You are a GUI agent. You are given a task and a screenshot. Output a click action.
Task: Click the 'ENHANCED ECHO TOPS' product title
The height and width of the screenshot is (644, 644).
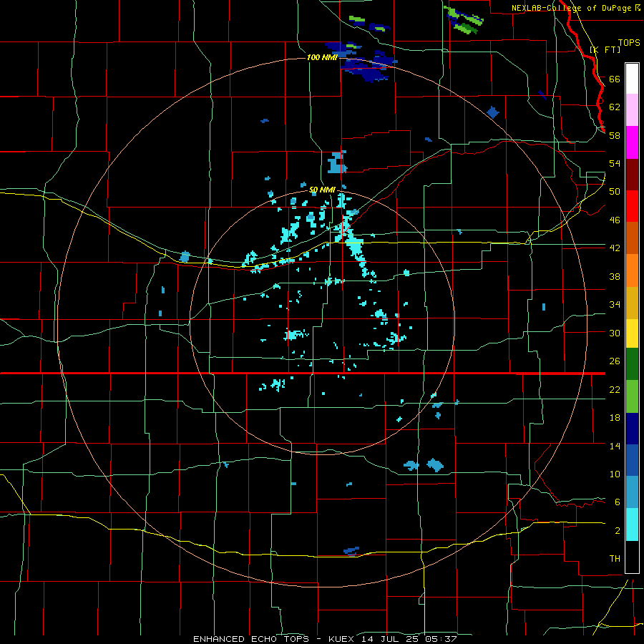click(x=251, y=639)
